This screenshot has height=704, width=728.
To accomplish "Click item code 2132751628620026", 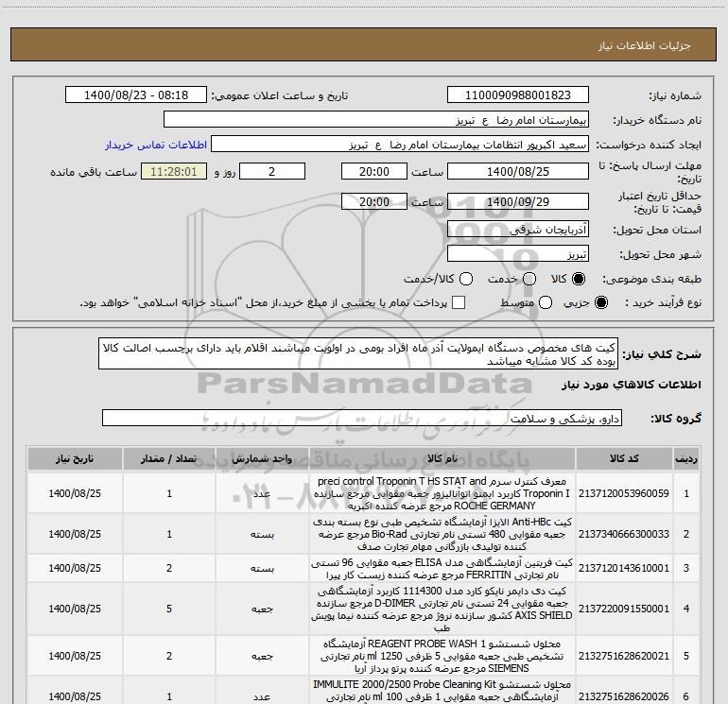I will (624, 696).
